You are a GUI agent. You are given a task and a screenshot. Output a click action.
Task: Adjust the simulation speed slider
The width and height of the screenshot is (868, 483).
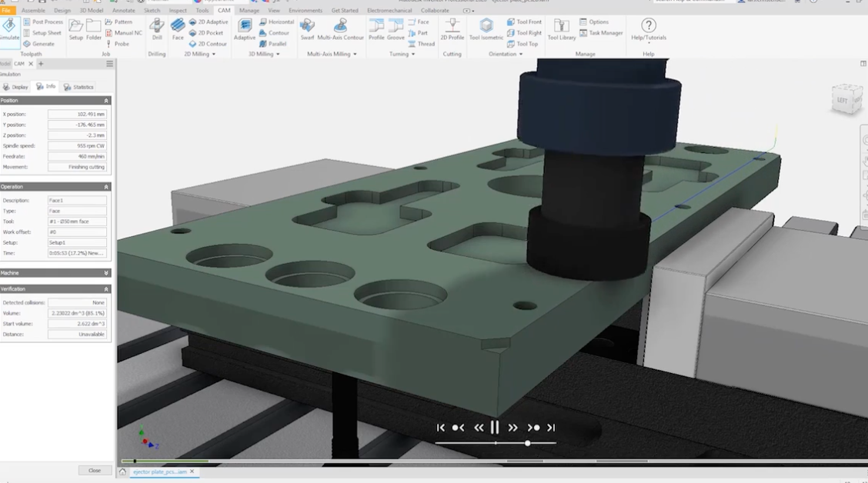[528, 443]
